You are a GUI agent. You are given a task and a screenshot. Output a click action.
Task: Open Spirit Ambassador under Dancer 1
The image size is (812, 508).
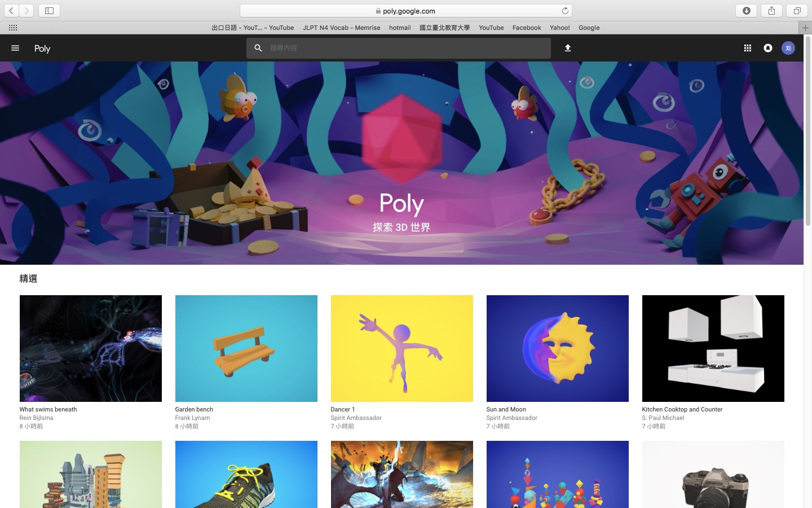pos(356,418)
